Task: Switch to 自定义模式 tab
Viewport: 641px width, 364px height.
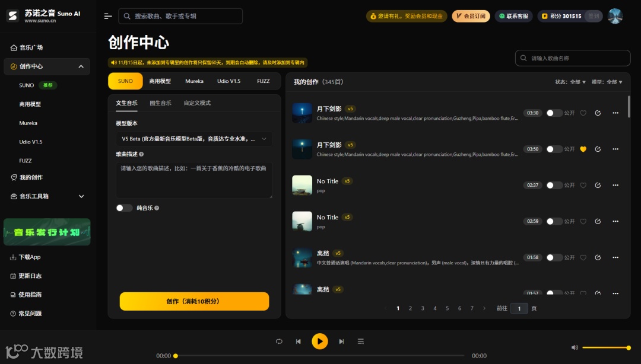Action: 198,103
